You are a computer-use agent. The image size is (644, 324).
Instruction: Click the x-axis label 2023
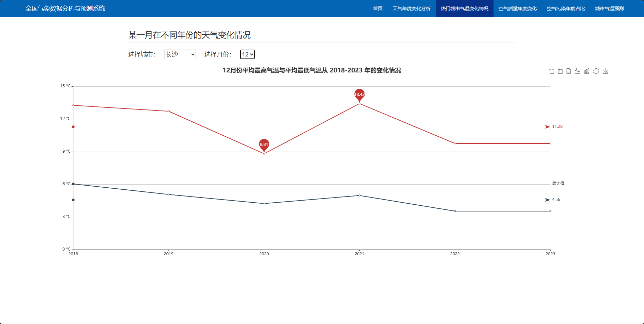coord(550,254)
